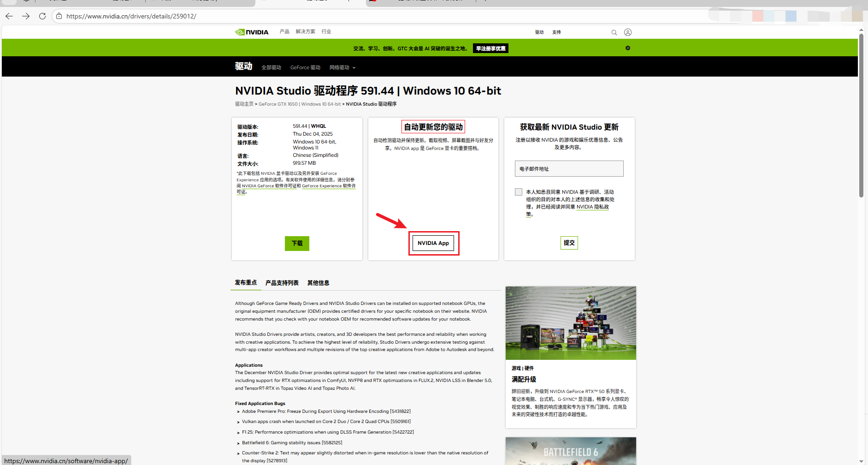Open the 支持 header link
Viewport: 868px width, 465px height.
pyautogui.click(x=556, y=32)
